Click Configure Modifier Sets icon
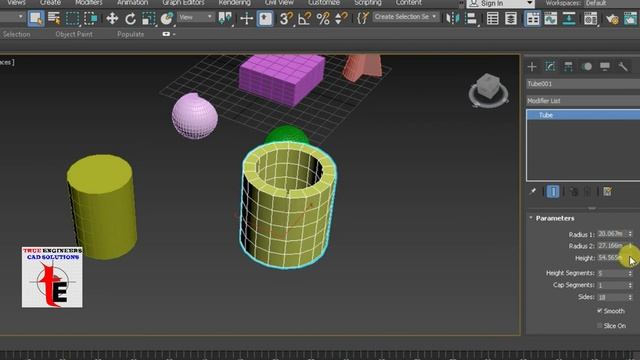640x360 pixels. click(607, 191)
